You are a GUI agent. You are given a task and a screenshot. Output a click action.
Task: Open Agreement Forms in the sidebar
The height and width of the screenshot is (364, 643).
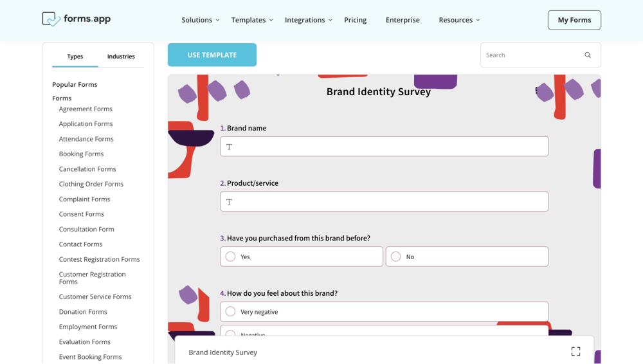[x=86, y=109]
